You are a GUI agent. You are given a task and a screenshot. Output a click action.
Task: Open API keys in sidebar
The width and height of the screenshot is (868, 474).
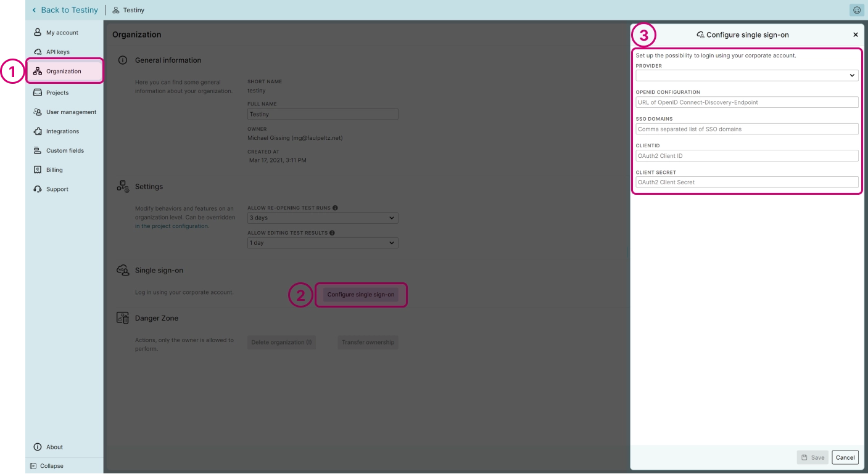click(x=58, y=52)
